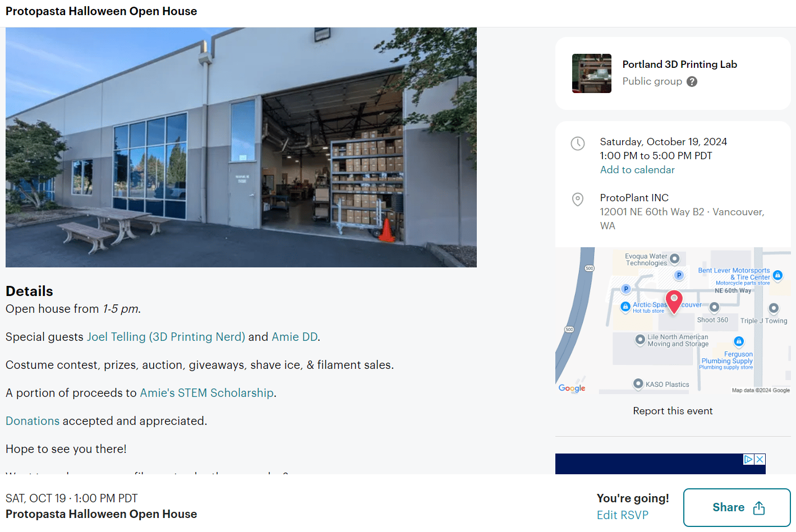The height and width of the screenshot is (532, 796).
Task: Open the Amie DD link
Action: tap(295, 337)
